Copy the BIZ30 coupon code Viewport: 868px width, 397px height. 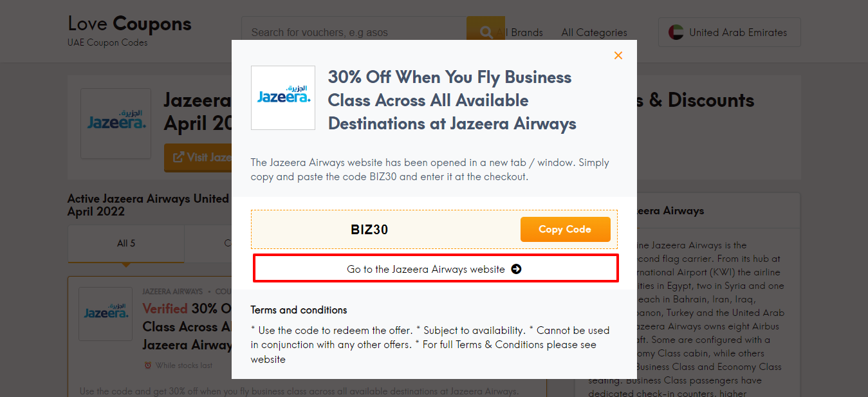tap(565, 229)
